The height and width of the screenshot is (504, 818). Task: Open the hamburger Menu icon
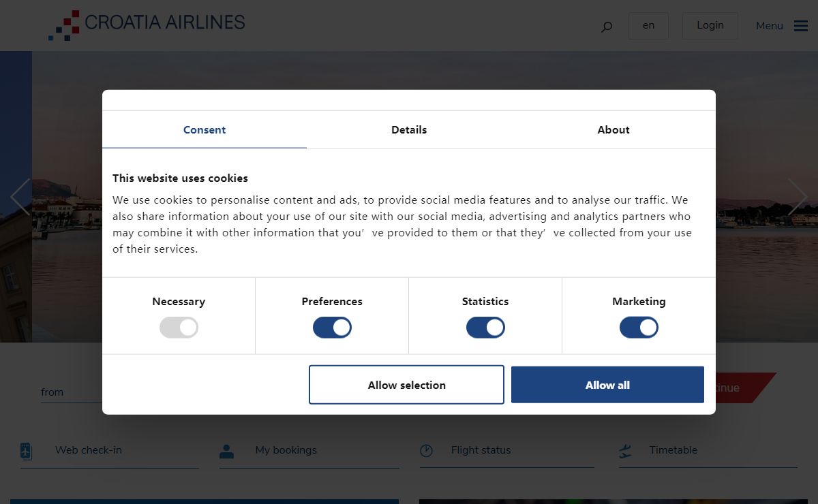pyautogui.click(x=801, y=26)
